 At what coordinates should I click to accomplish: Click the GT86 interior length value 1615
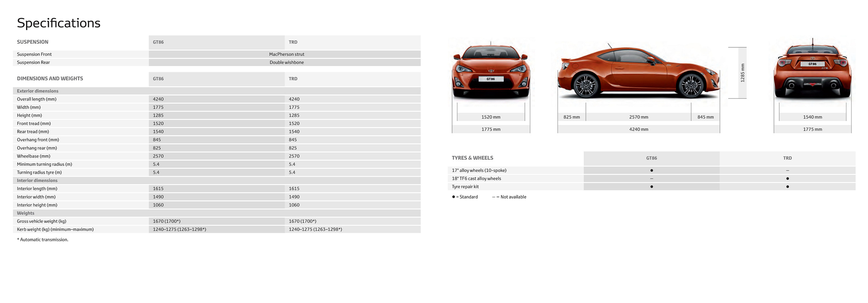pyautogui.click(x=158, y=189)
